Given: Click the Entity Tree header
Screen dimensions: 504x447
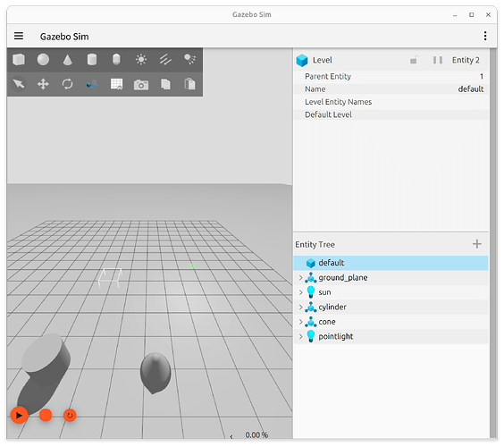Looking at the screenshot, I should pos(315,244).
